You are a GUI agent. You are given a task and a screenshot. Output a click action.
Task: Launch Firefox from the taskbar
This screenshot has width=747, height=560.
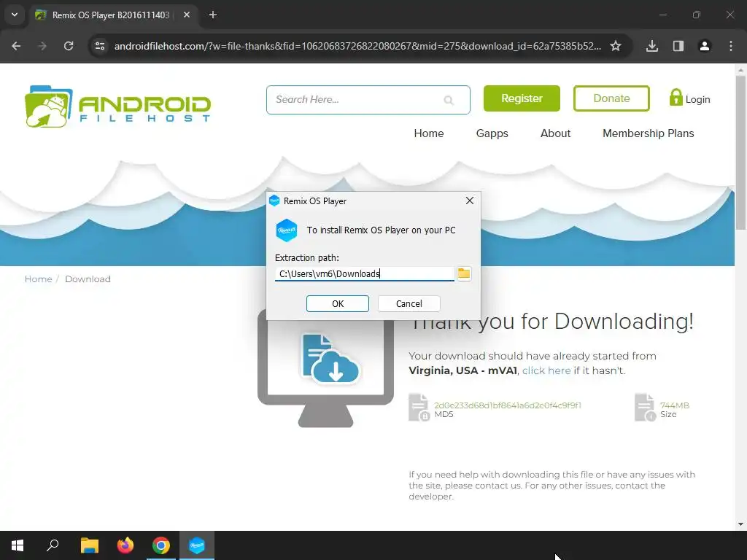(x=125, y=545)
